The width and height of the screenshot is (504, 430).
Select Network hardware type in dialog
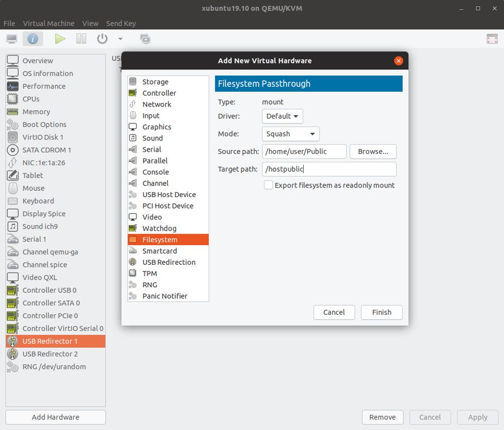(x=156, y=104)
